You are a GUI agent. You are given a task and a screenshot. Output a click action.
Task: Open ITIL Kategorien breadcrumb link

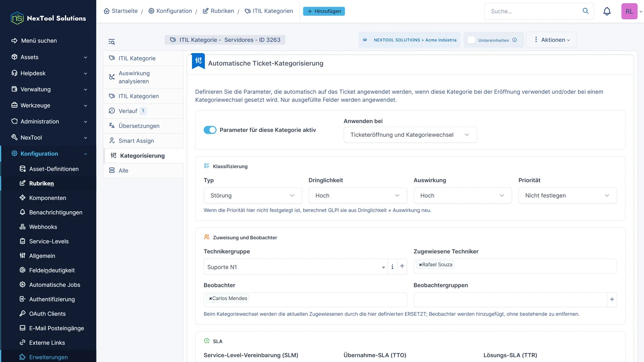(269, 11)
